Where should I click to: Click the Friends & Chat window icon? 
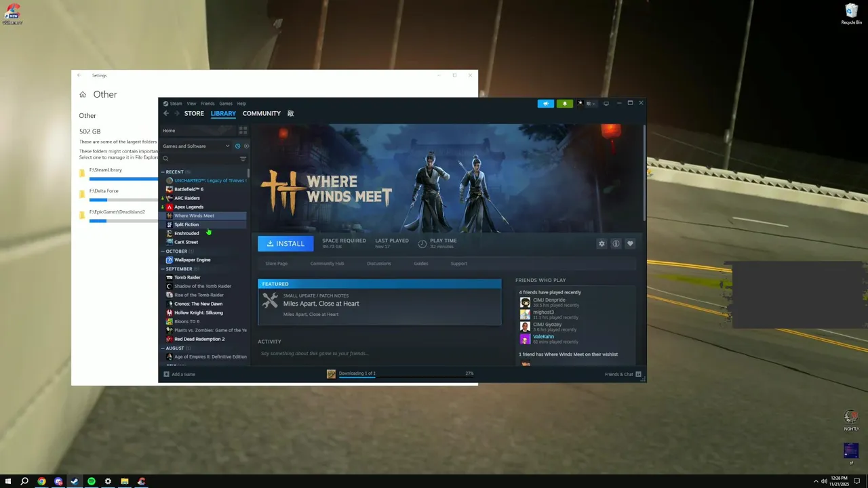pyautogui.click(x=638, y=374)
